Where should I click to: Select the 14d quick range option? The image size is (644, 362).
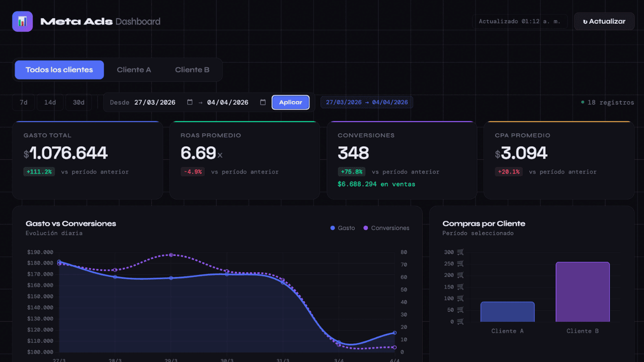click(50, 102)
